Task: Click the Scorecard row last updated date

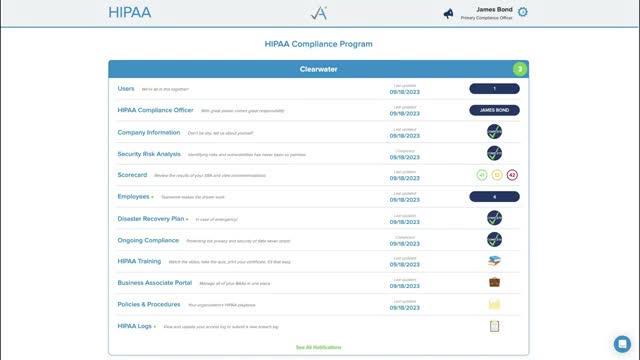Action: pos(404,178)
